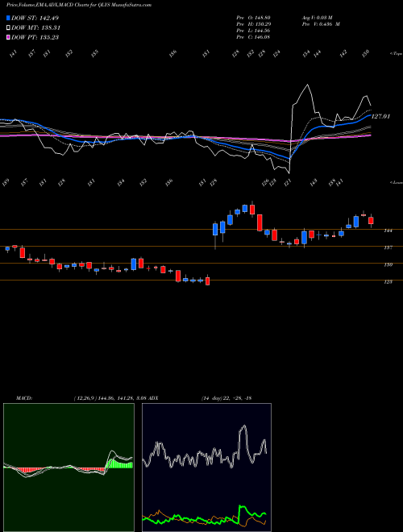This screenshot has height=532, width=403.
Task: Click the 130 price level label
Action: pos(388,264)
